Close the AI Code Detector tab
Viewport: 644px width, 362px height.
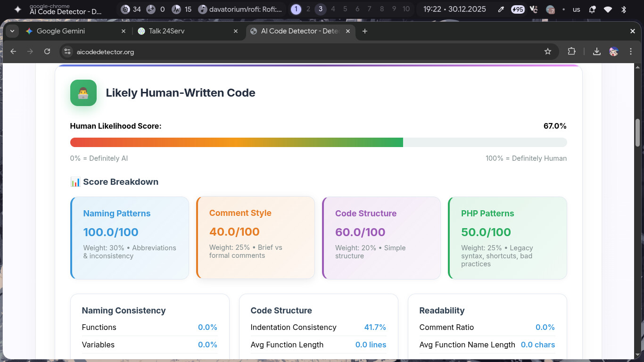[x=348, y=31]
